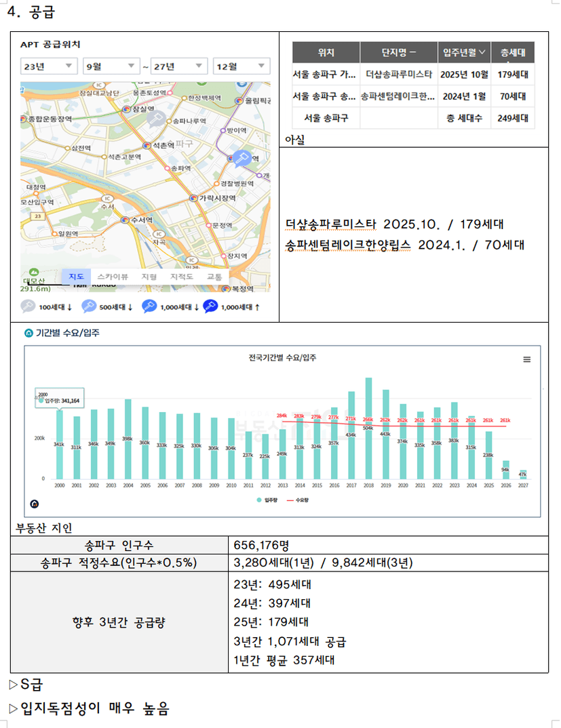Click the 2000 bar labeled 341k
The height and width of the screenshot is (728, 561).
tap(60, 444)
